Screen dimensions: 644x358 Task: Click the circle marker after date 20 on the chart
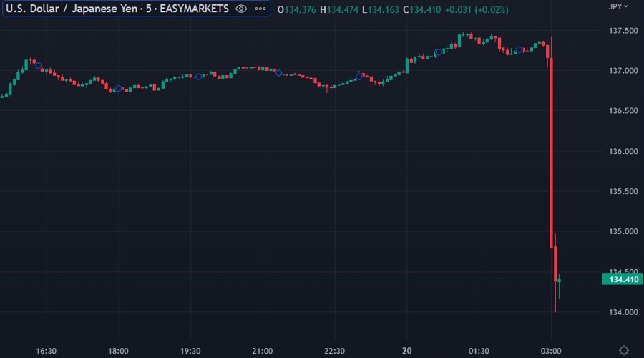pos(439,52)
